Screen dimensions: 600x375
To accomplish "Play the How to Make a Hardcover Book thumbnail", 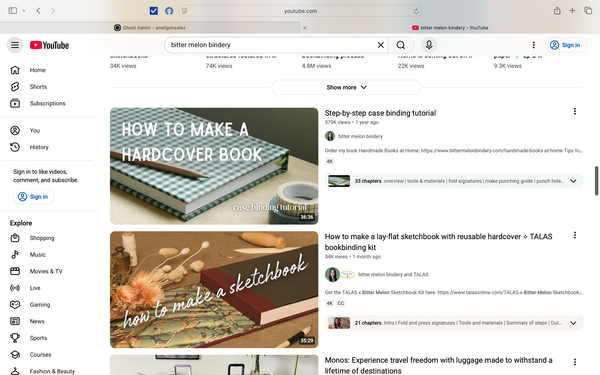I will coord(214,166).
